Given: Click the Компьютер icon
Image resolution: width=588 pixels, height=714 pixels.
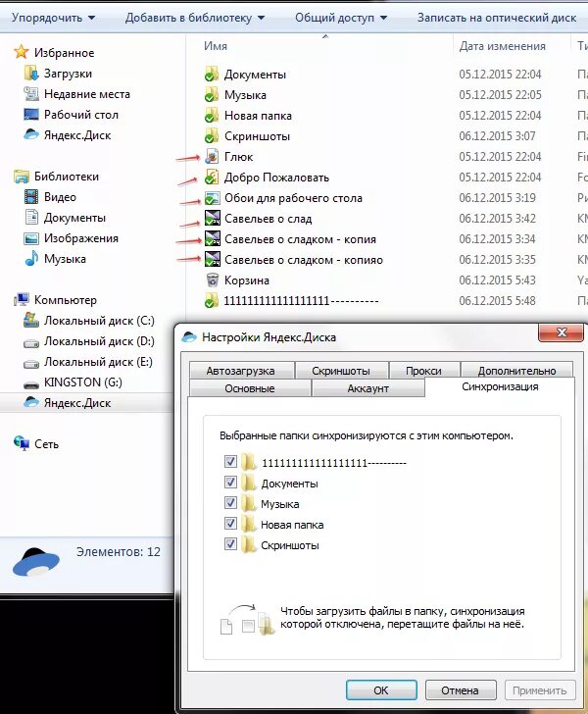Looking at the screenshot, I should click(x=22, y=300).
